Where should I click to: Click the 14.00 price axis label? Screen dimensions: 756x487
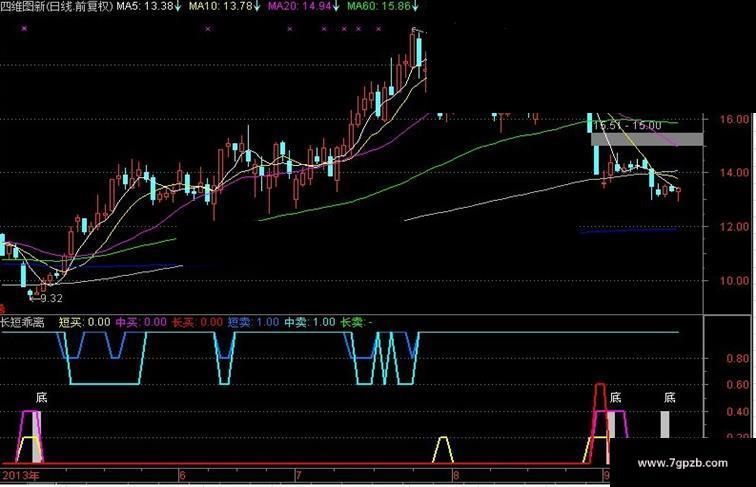coord(735,173)
